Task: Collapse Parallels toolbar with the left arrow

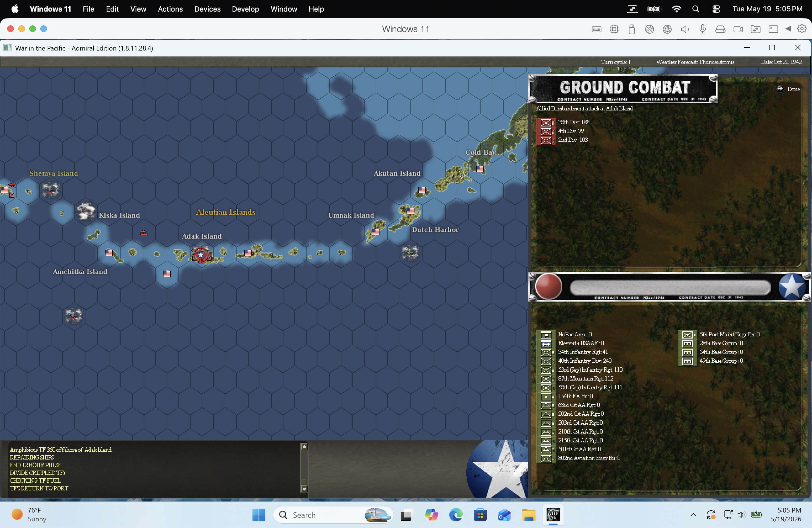Action: tap(788, 29)
